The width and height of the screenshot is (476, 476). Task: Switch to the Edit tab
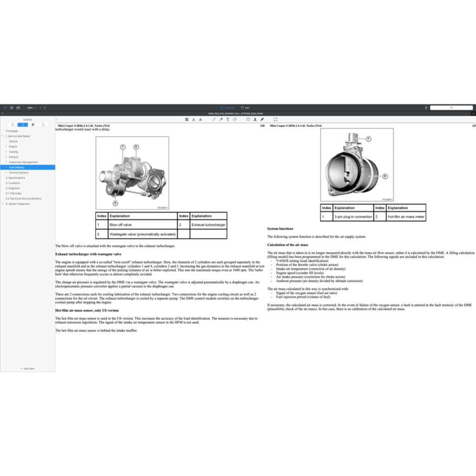coord(245,107)
